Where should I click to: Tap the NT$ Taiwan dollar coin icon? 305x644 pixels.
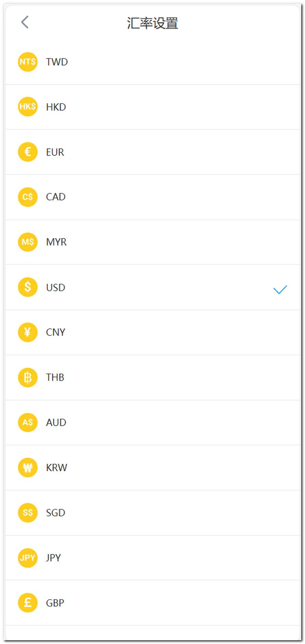click(x=28, y=62)
